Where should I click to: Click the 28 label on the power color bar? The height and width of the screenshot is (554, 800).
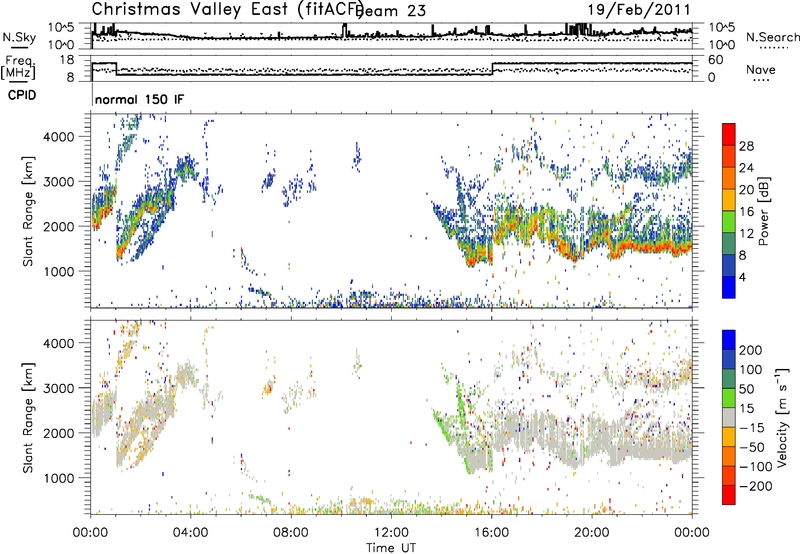(746, 146)
